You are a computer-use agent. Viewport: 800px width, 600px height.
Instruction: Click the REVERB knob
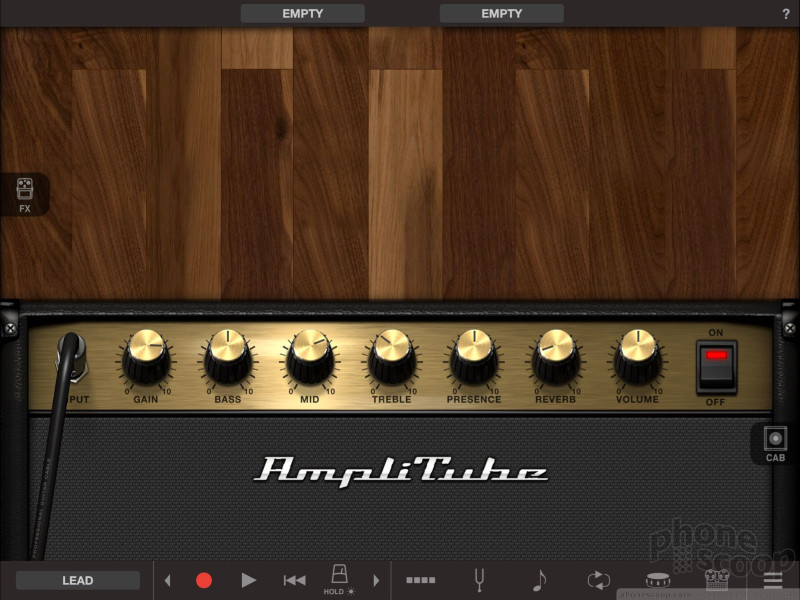(556, 357)
